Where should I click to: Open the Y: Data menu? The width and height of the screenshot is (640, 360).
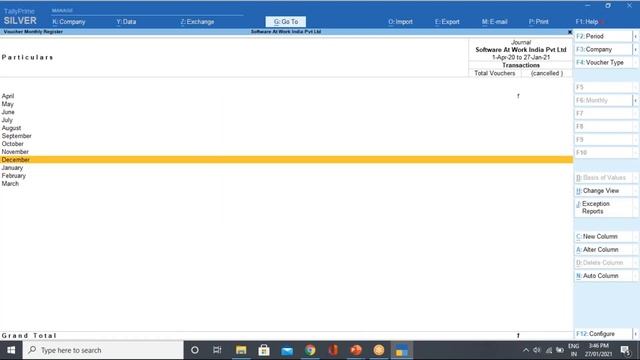[126, 22]
